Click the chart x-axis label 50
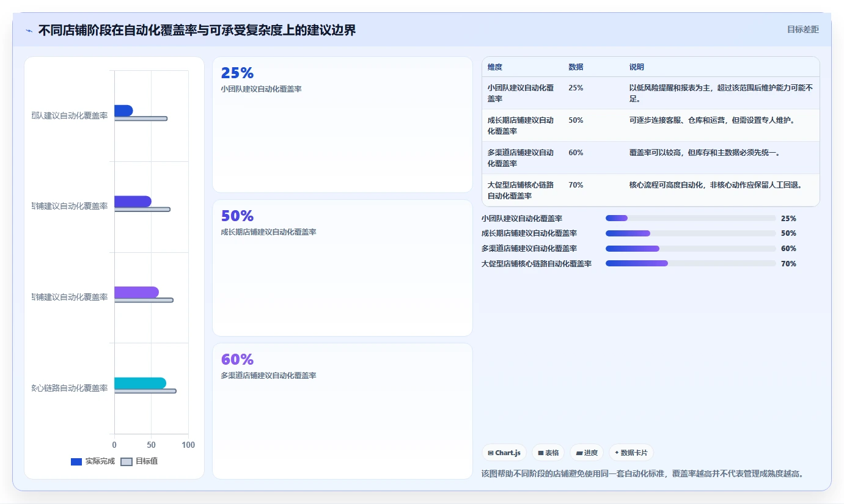 151,445
